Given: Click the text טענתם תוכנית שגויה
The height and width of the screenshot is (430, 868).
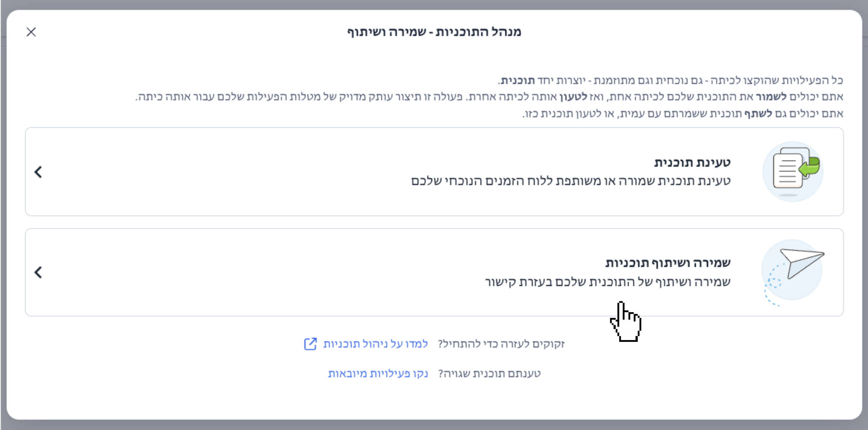Looking at the screenshot, I should tap(489, 374).
